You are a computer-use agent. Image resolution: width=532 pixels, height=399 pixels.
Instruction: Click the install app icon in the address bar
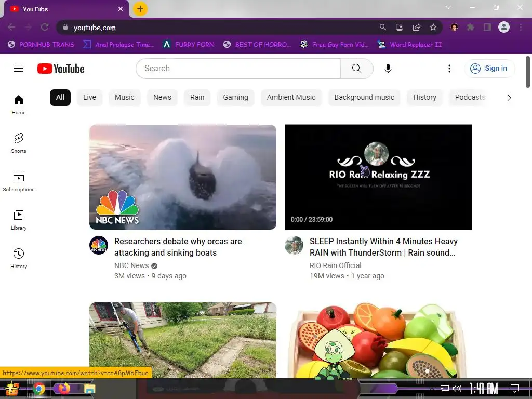[400, 27]
